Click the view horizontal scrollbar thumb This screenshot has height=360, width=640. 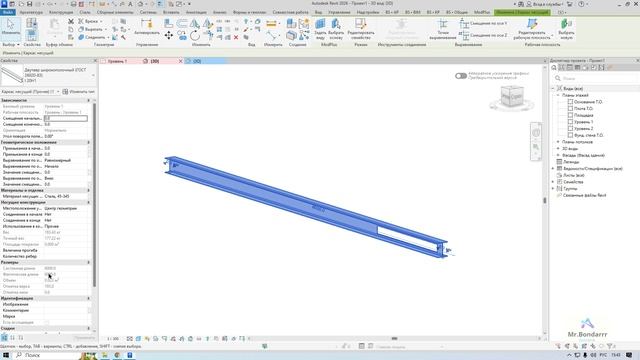pos(394,338)
